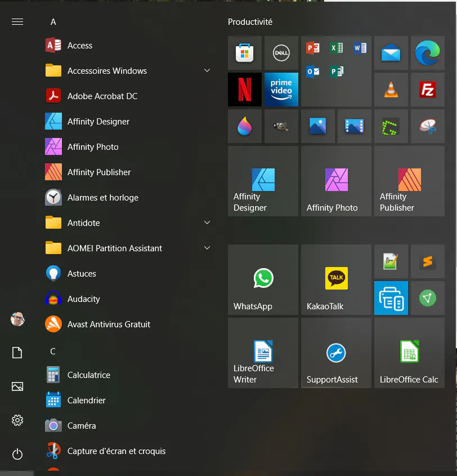457x476 pixels.
Task: Open the GIMP tile
Action: (x=281, y=126)
